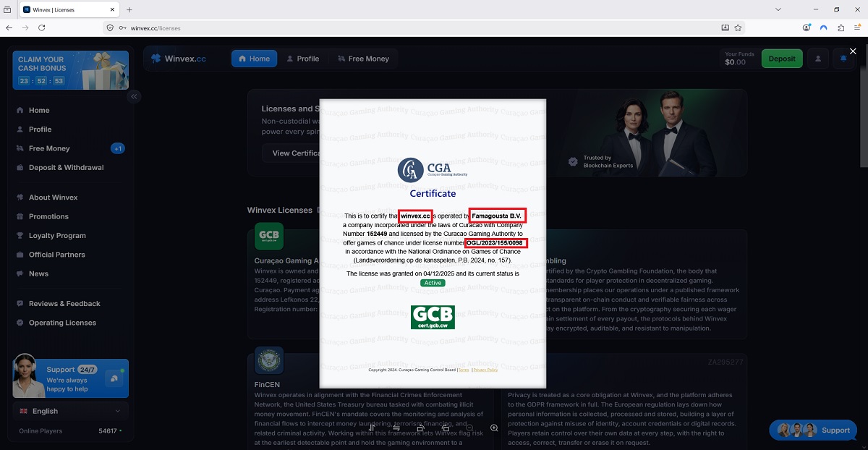The image size is (868, 450).
Task: Open the Extensions puzzle icon
Action: point(841,27)
